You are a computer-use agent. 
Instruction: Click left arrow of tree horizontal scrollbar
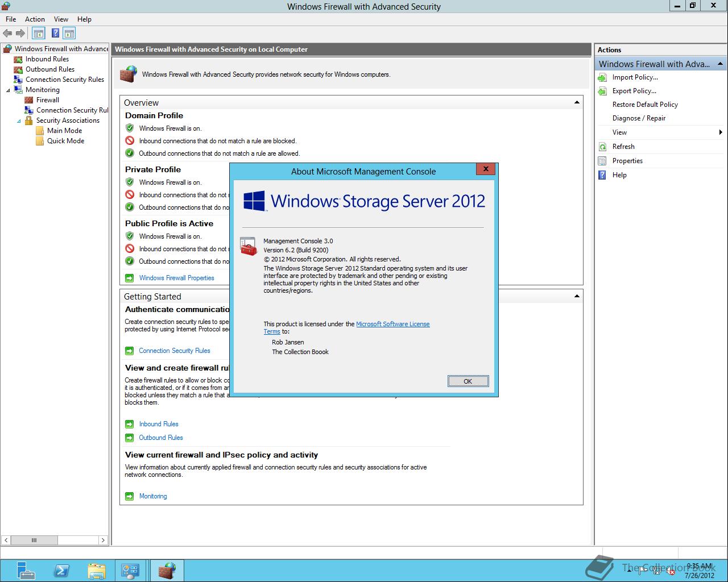(x=6, y=540)
